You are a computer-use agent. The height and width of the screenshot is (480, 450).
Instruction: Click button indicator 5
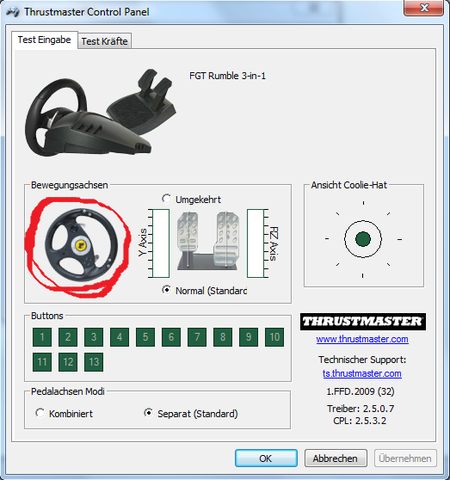tap(145, 337)
